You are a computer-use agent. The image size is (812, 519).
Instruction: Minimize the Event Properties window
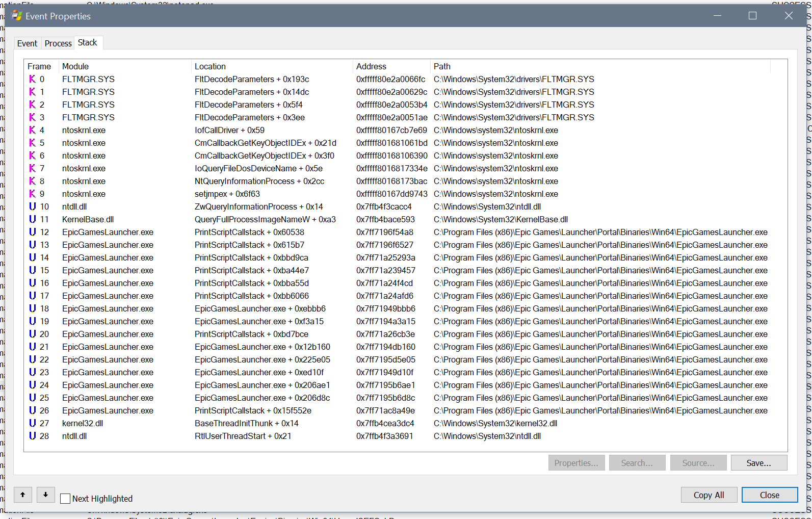coord(717,16)
